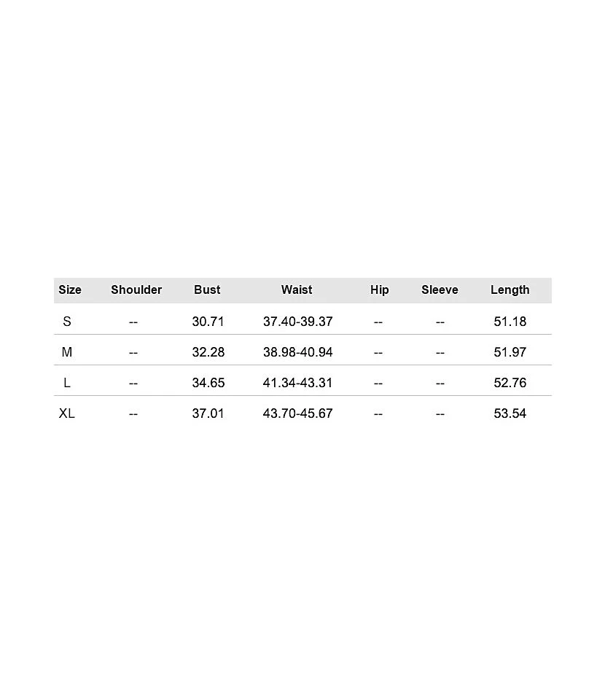Click length value 52.76

pyautogui.click(x=510, y=383)
